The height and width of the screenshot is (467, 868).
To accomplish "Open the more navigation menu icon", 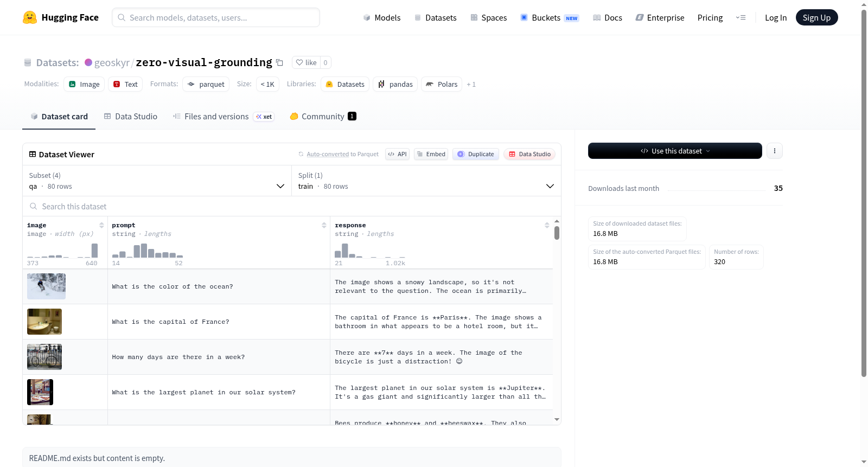I will 741,17.
